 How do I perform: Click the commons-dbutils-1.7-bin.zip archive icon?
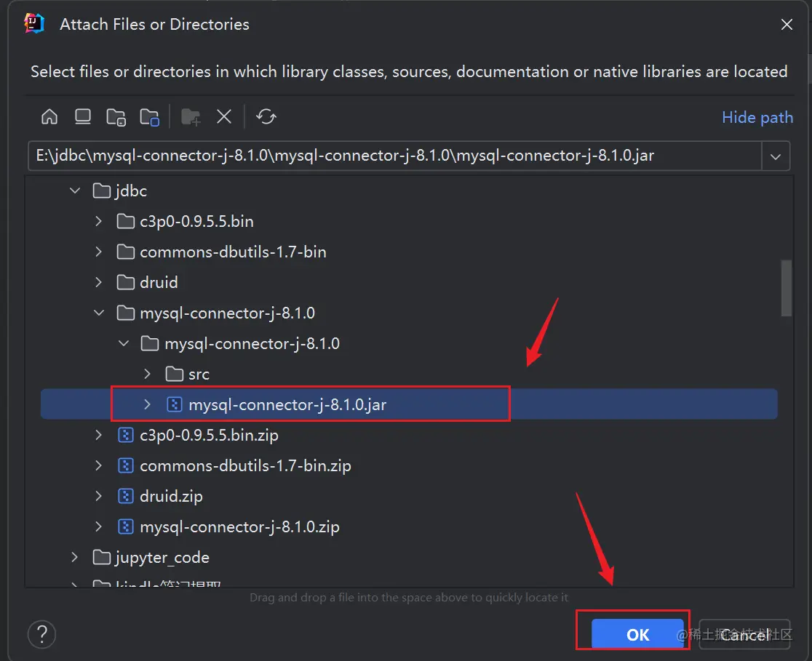pos(126,465)
